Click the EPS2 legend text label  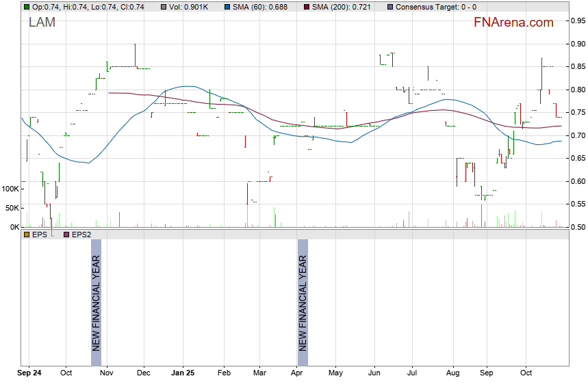(x=81, y=235)
